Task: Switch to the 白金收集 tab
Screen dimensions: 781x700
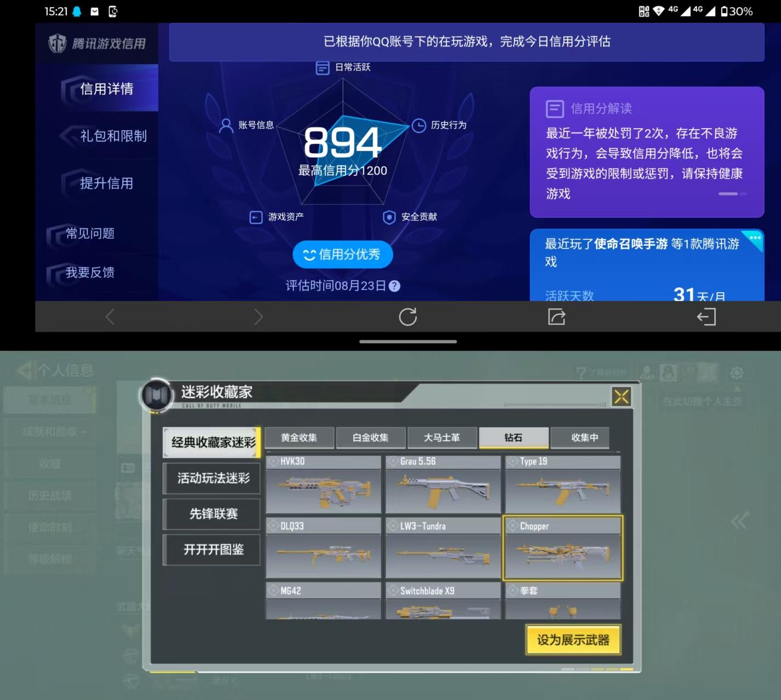Action: (371, 438)
